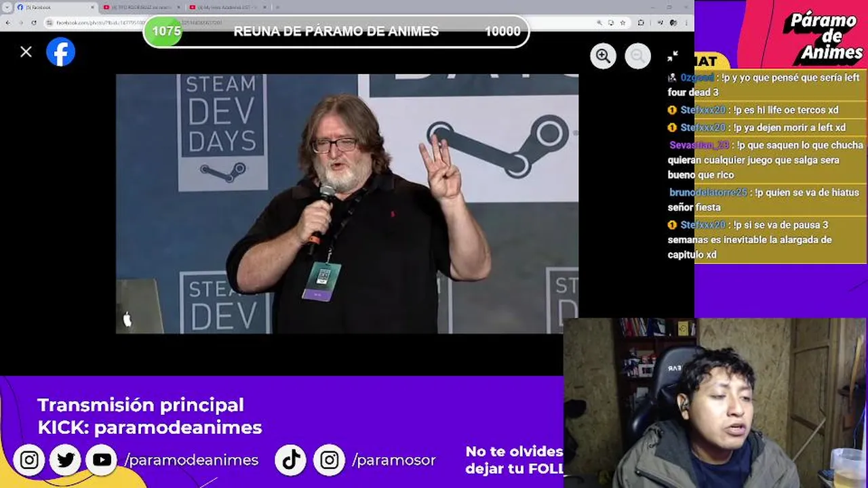Reload the current page
The image size is (868, 488).
click(x=34, y=22)
